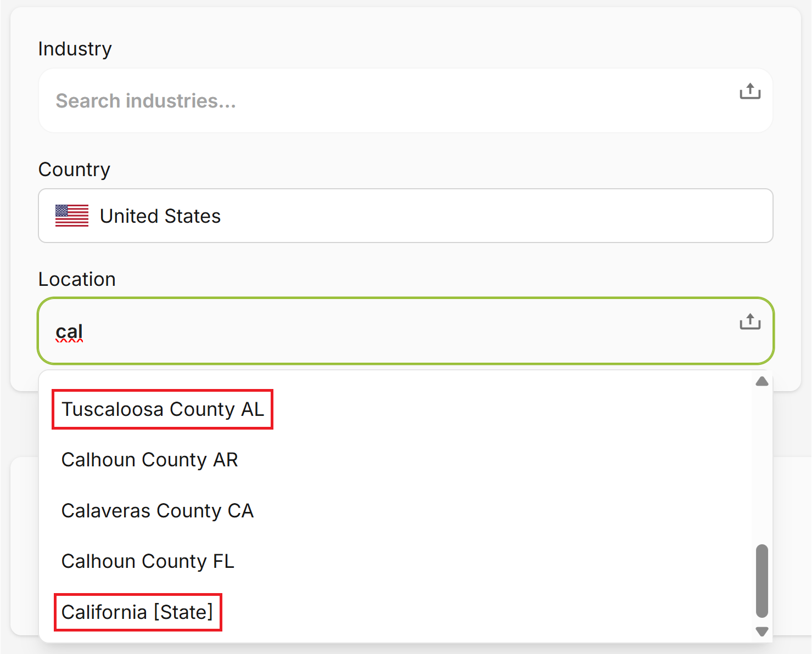Choose Tuscaloosa County AL suggestion
812x654 pixels.
162,409
